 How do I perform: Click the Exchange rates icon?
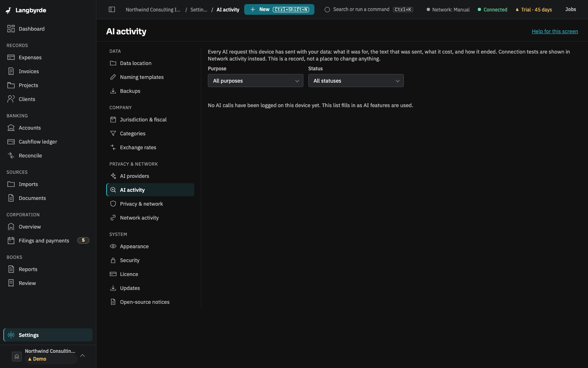pos(113,147)
